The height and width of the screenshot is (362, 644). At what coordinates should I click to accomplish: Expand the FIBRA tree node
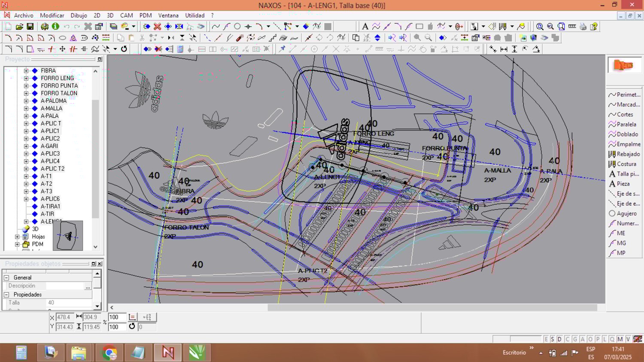[x=26, y=71]
